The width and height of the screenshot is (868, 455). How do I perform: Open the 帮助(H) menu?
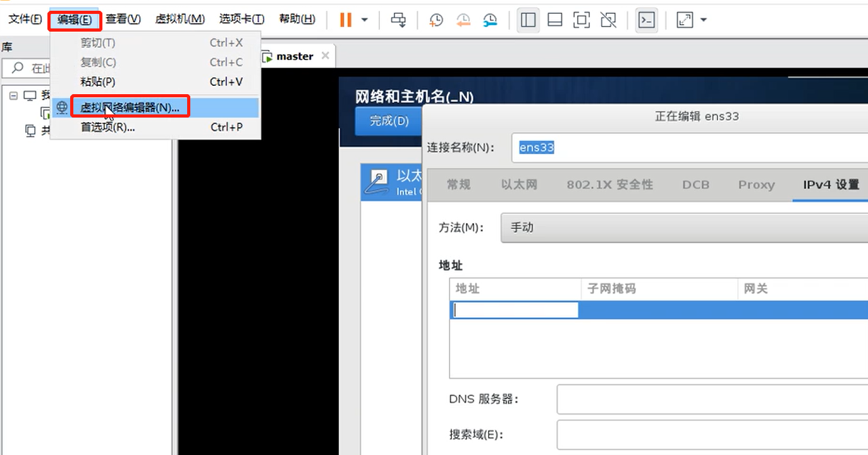(x=296, y=20)
